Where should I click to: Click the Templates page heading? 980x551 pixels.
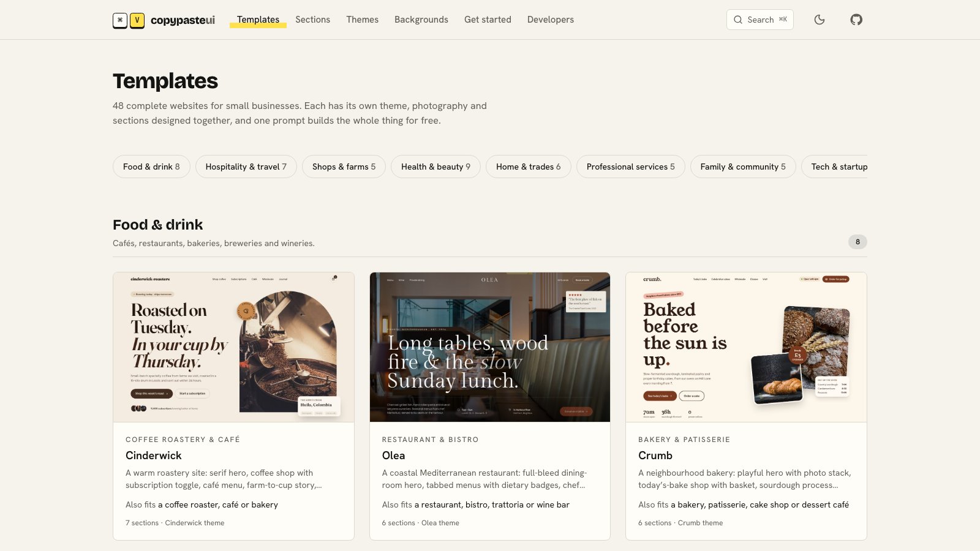(x=165, y=81)
